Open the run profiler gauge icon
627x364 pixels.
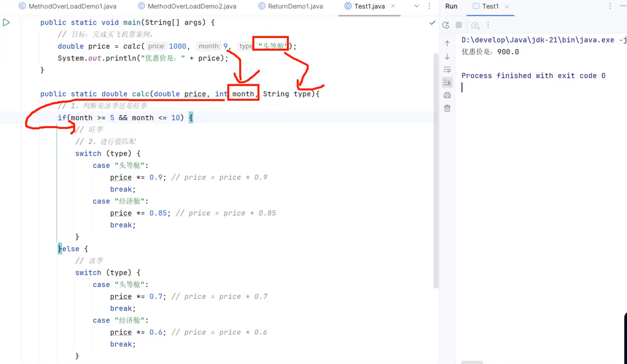click(x=475, y=25)
